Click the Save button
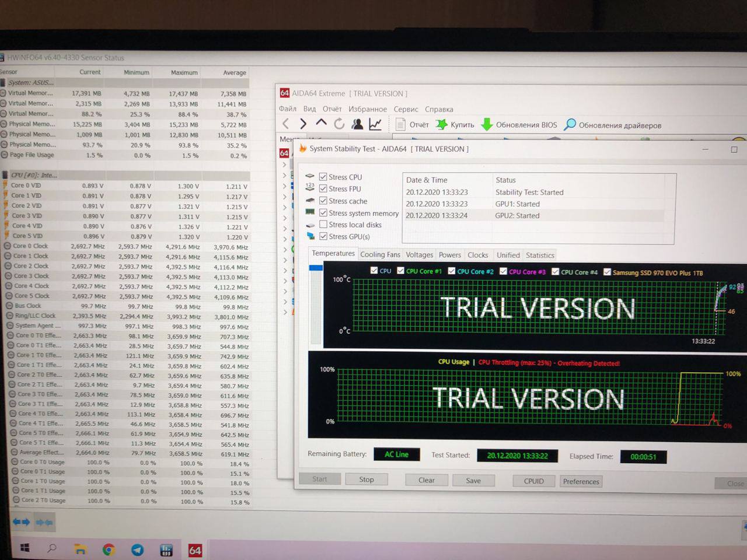 tap(473, 481)
